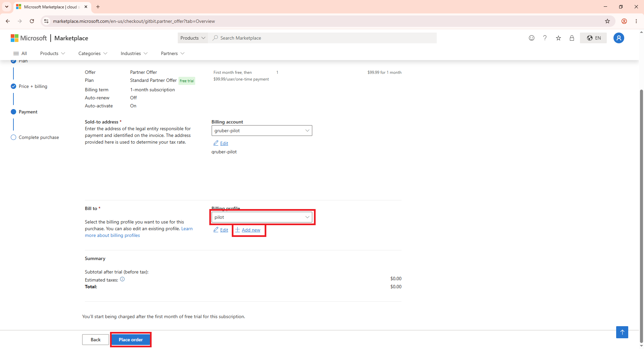Select Price + billing step checkmark

point(13,86)
